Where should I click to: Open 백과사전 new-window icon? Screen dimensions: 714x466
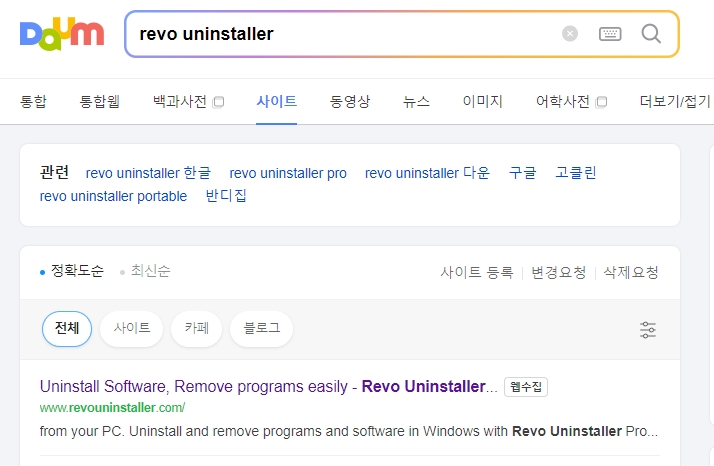pos(219,102)
